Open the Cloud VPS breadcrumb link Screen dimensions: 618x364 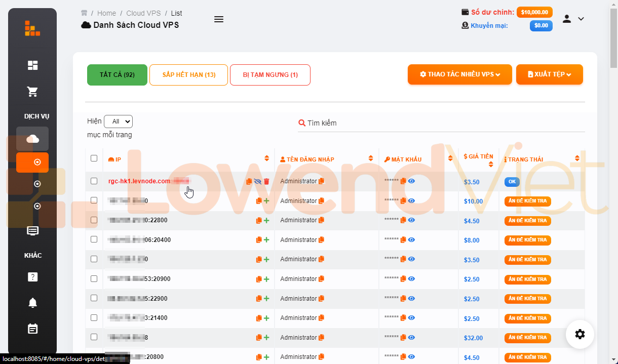[x=143, y=13]
